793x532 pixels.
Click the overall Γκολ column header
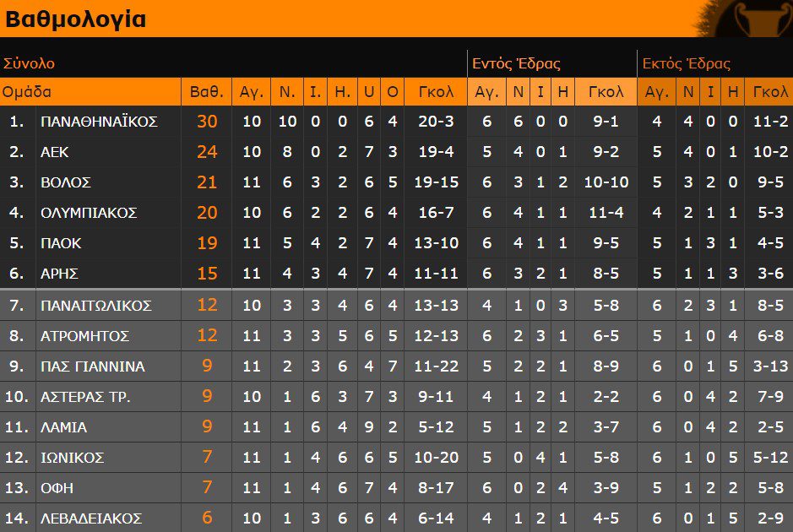[x=436, y=91]
